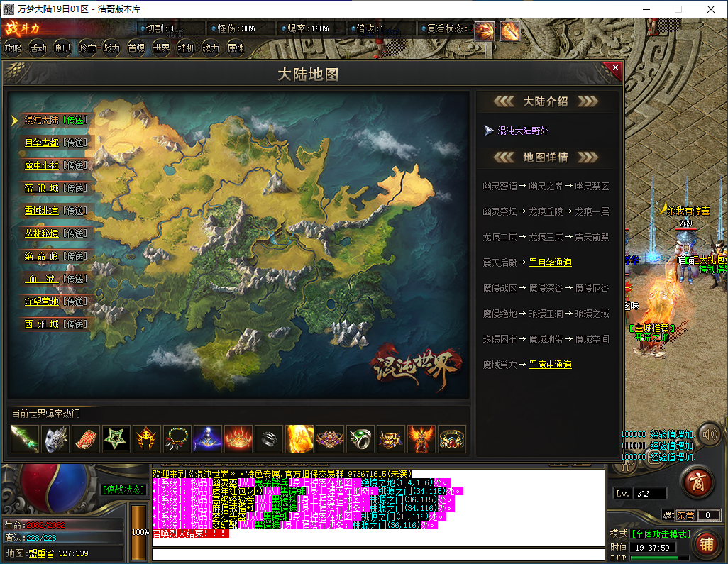The height and width of the screenshot is (564, 728).
Task: Select 绝命峪 map entry
Action: [x=42, y=257]
